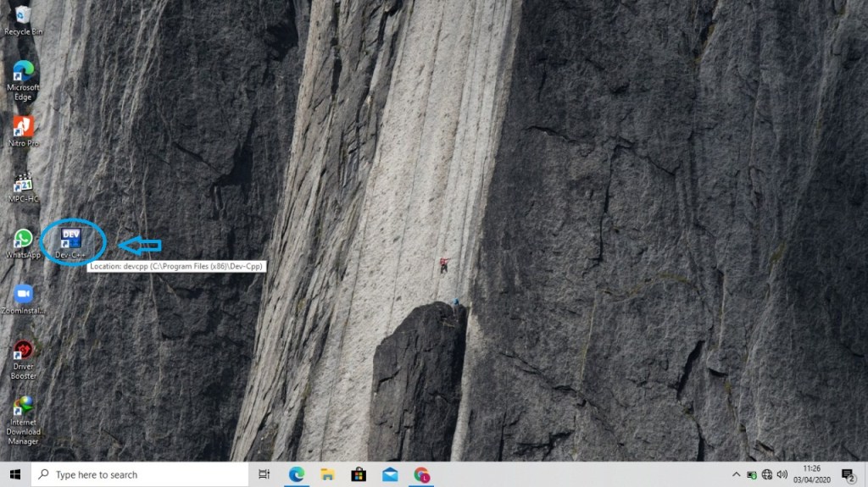Click the Zoom installer desktop icon
The width and height of the screenshot is (868, 487).
pyautogui.click(x=23, y=295)
